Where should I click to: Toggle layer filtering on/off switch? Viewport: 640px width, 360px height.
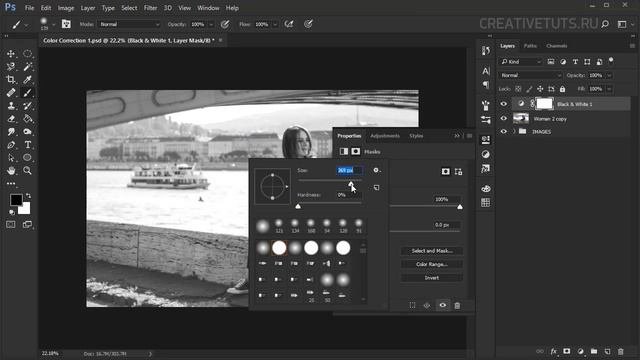(611, 60)
